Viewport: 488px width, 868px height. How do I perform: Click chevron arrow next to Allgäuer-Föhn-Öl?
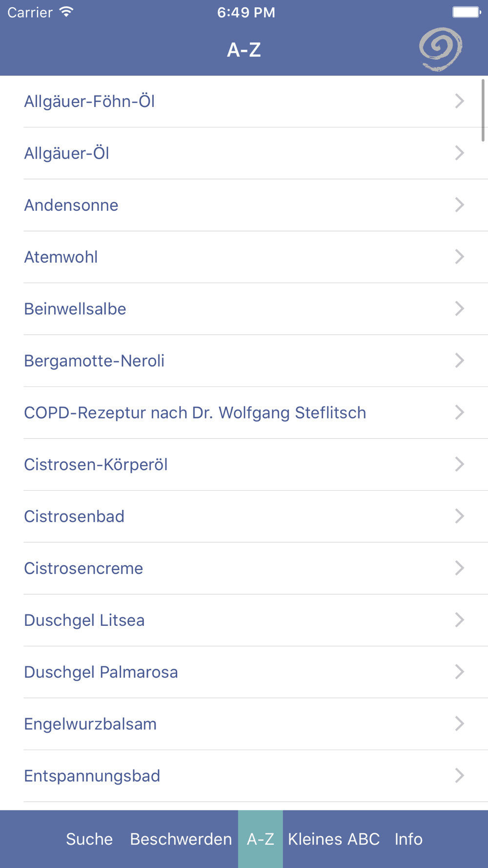point(459,101)
